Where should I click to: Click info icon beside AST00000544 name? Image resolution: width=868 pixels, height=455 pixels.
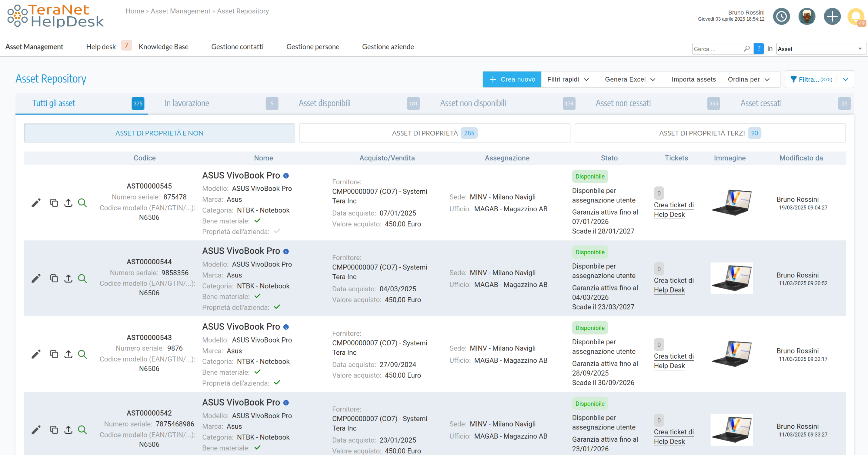tap(286, 251)
